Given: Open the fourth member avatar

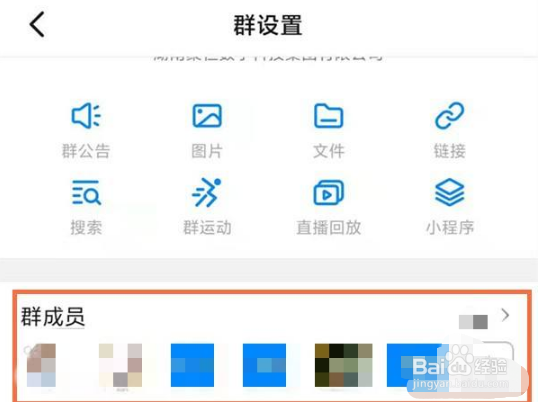Looking at the screenshot, I should click(x=264, y=365).
